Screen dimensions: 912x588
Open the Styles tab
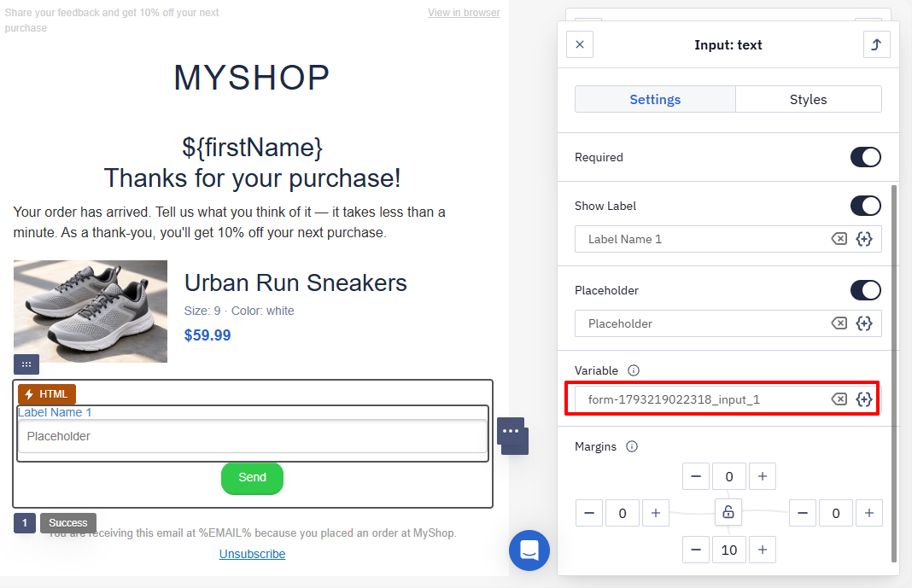(x=809, y=99)
